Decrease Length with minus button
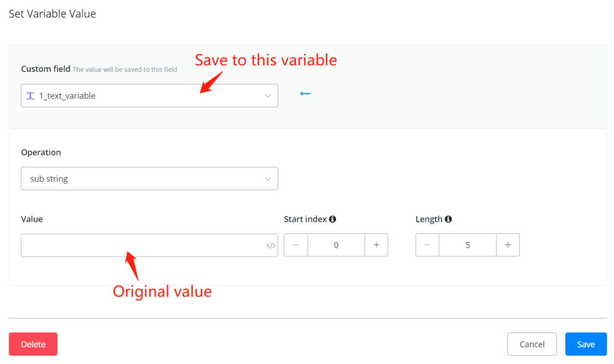This screenshot has width=614, height=364. click(427, 245)
